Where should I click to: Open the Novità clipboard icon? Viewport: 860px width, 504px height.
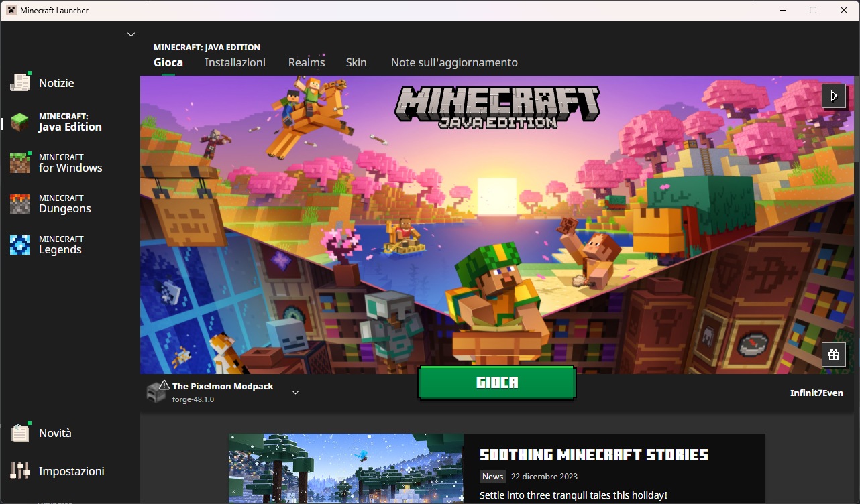click(20, 433)
